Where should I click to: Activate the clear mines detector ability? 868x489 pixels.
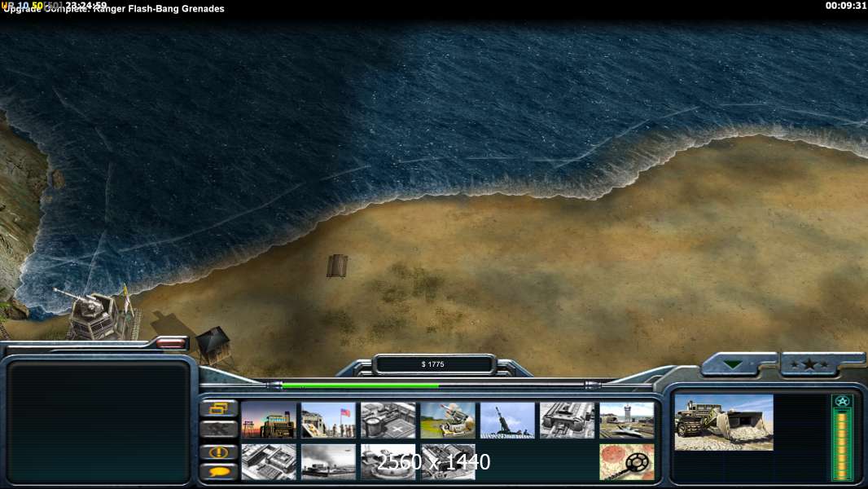click(627, 462)
